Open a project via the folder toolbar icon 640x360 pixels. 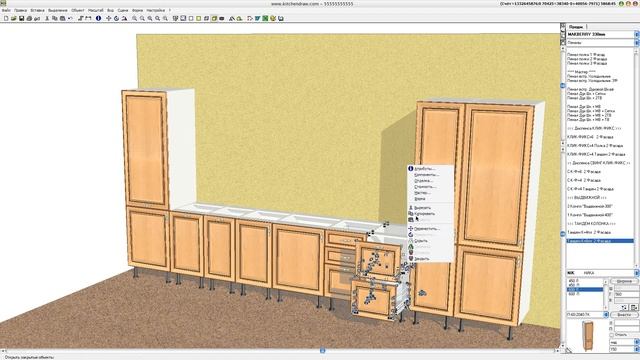[x=13, y=18]
